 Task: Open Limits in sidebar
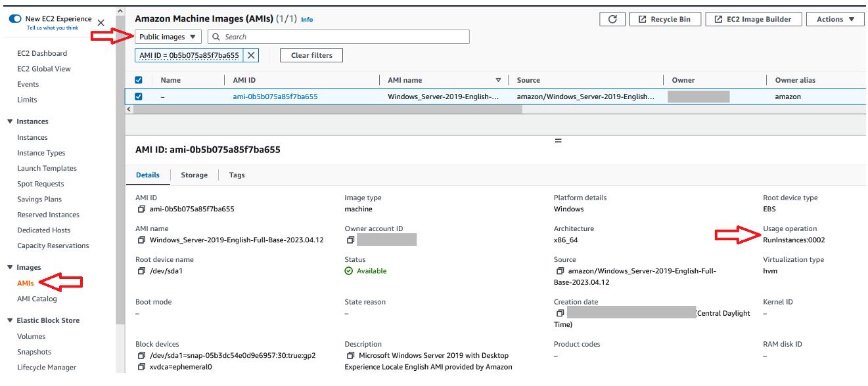pyautogui.click(x=27, y=100)
